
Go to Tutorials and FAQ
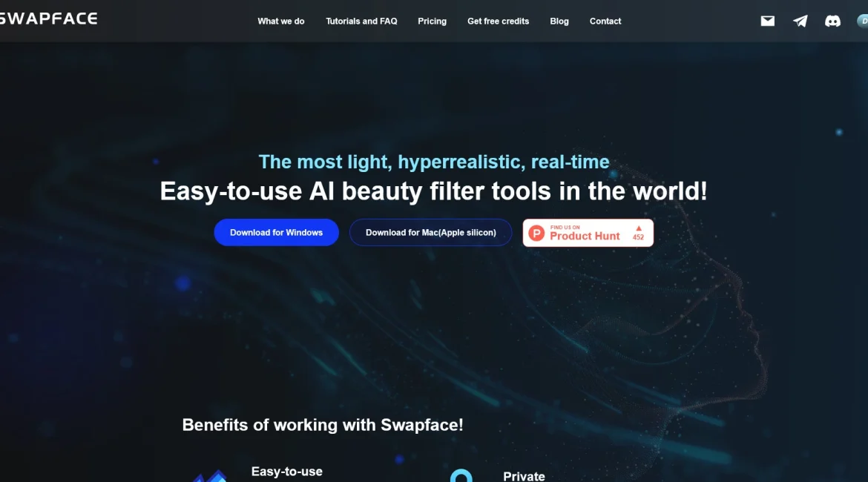(361, 21)
